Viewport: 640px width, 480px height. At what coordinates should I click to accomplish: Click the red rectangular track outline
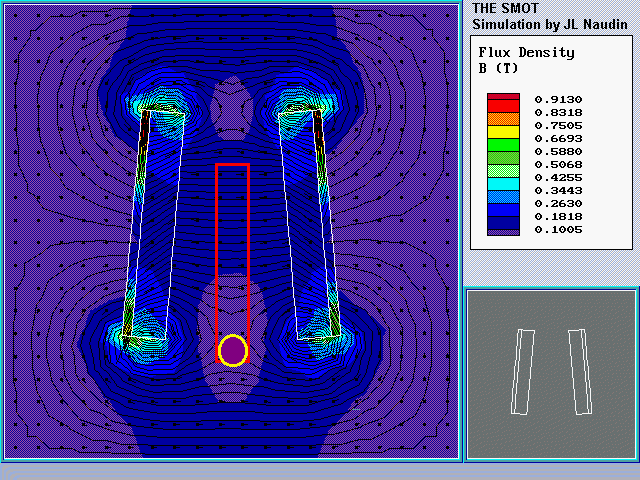[x=233, y=263]
